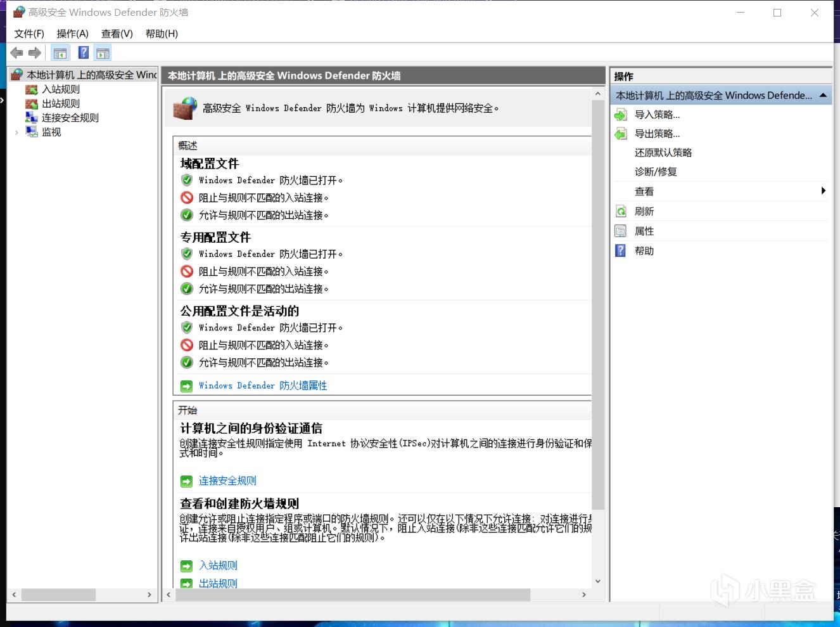840x627 pixels.
Task: Open 属性 in the actions pane
Action: pos(644,231)
